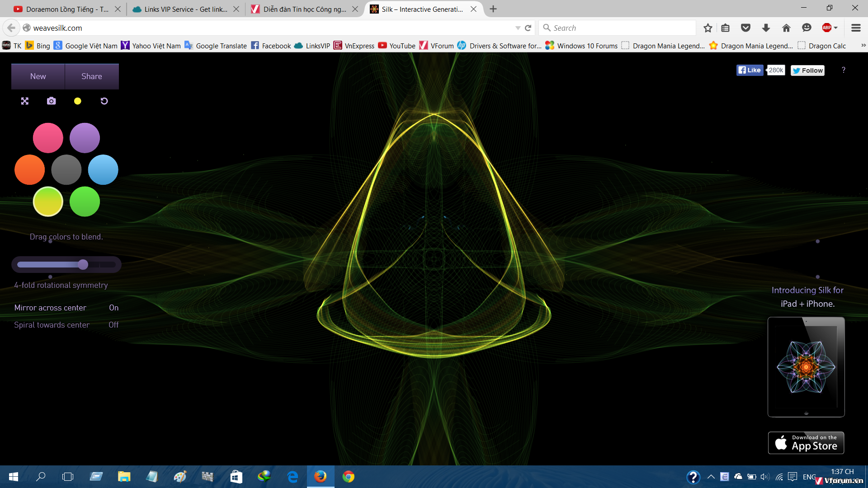The image size is (868, 488).
Task: Select the pink color swatch
Action: click(x=48, y=138)
